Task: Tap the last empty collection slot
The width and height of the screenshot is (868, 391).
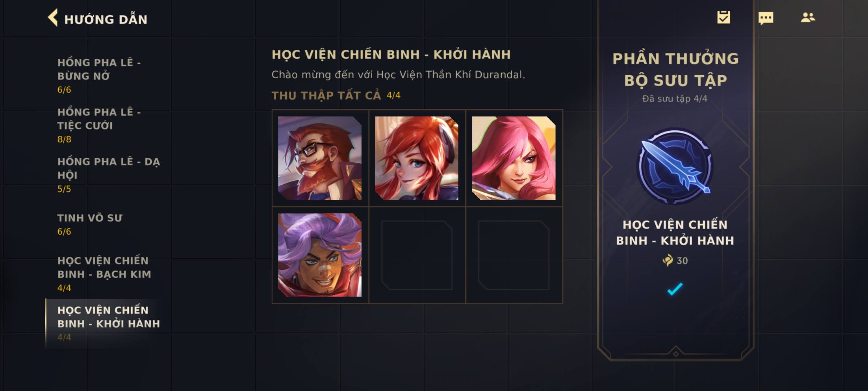Action: click(x=514, y=255)
